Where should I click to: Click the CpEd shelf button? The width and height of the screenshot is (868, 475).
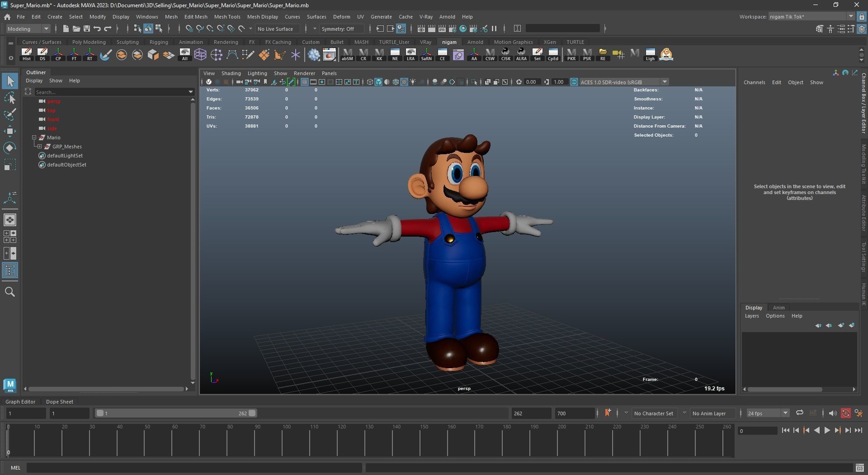[x=553, y=54]
